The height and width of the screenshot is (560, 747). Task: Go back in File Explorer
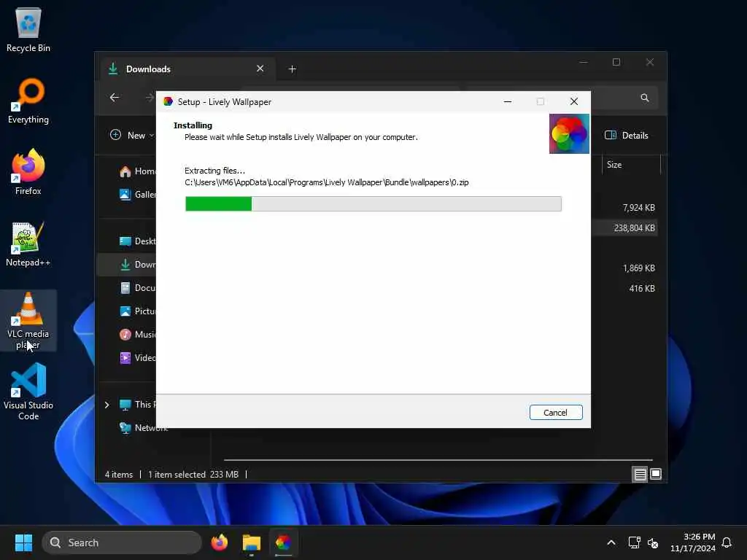115,98
